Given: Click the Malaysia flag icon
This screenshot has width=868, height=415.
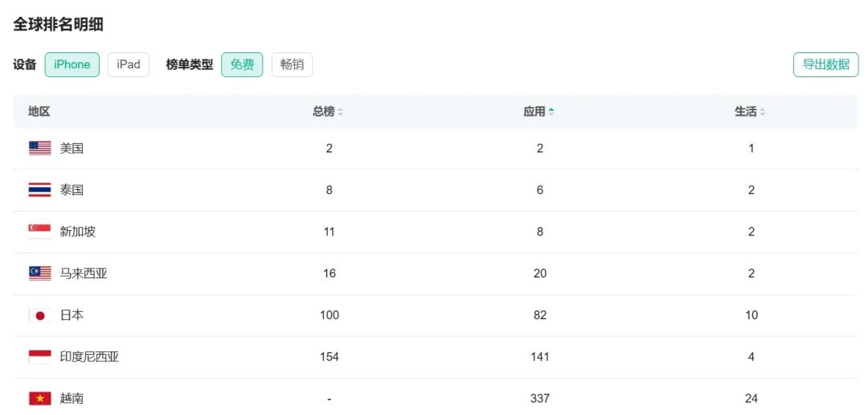Looking at the screenshot, I should tap(40, 273).
